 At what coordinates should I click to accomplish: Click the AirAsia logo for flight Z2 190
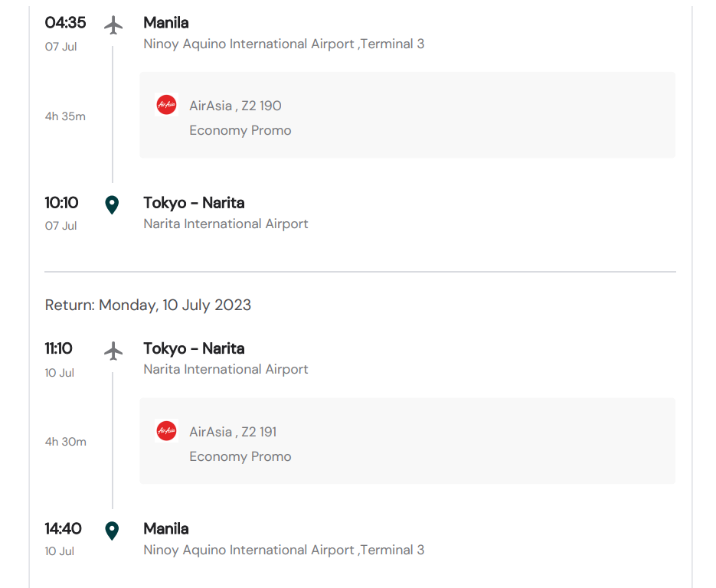[x=166, y=105]
